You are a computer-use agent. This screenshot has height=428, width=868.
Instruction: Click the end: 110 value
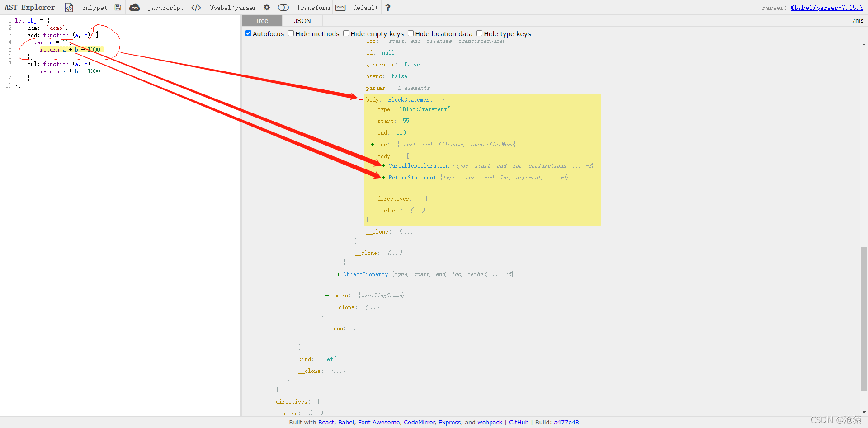[401, 133]
